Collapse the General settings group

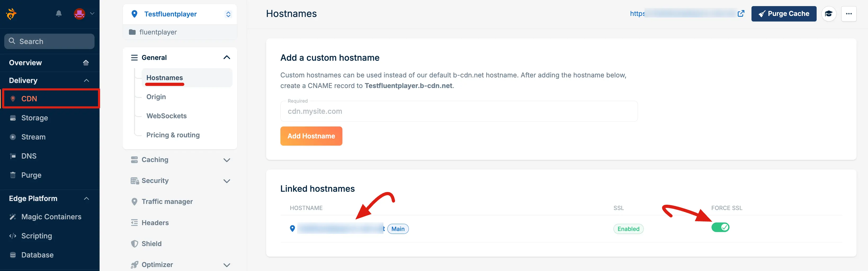227,57
